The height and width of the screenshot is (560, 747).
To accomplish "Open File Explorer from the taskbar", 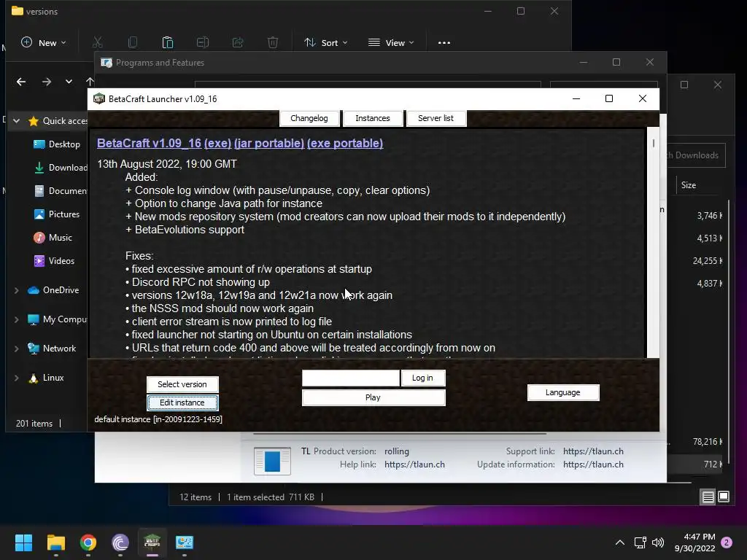I will (x=55, y=542).
